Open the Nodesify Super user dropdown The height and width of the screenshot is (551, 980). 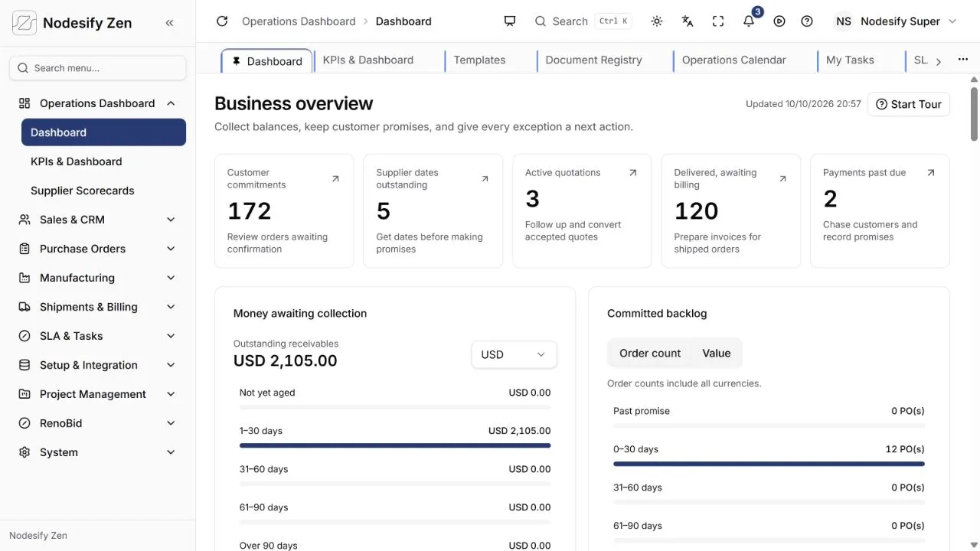click(x=896, y=21)
